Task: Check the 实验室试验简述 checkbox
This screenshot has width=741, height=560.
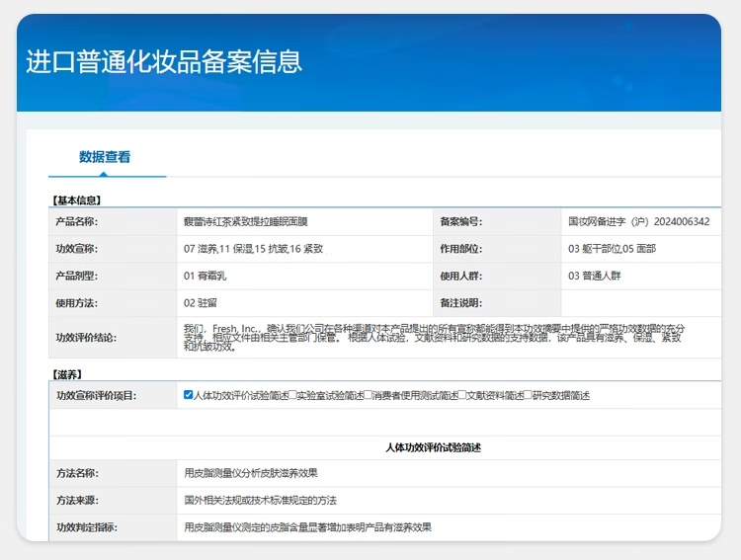Action: pyautogui.click(x=291, y=395)
